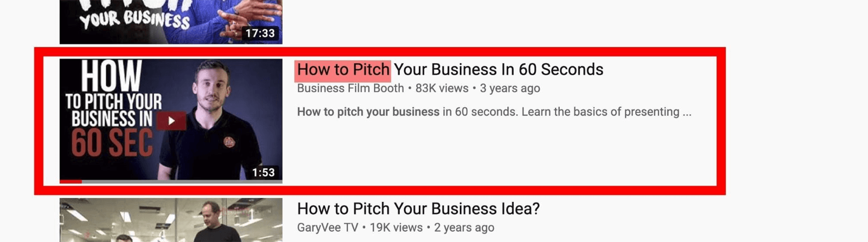Image resolution: width=868 pixels, height=242 pixels.
Task: Click the '83K views' text
Action: [442, 88]
